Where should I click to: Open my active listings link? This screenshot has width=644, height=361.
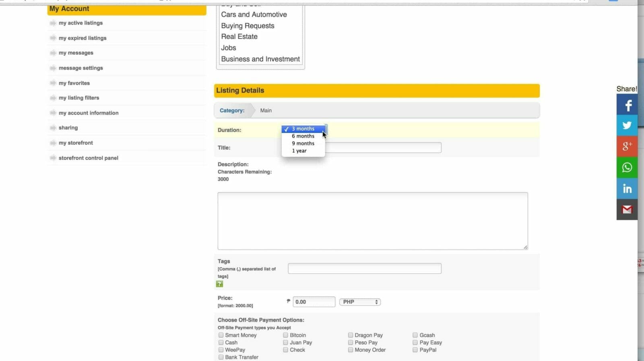tap(80, 23)
